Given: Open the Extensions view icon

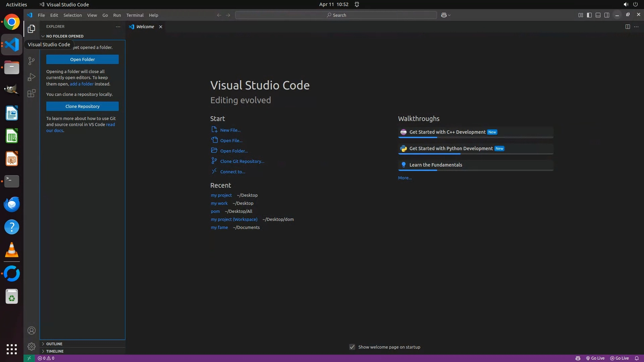Looking at the screenshot, I should [31, 93].
